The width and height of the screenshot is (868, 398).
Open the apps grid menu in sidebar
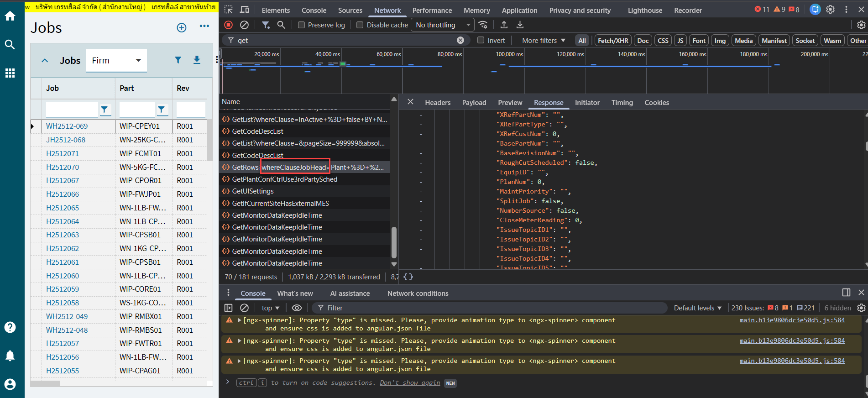point(10,73)
